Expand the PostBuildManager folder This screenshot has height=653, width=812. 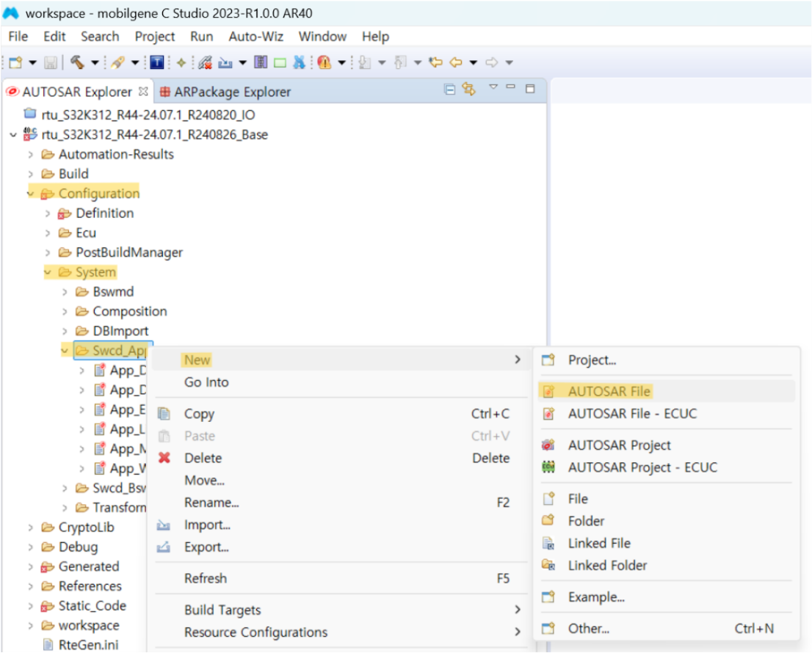48,253
